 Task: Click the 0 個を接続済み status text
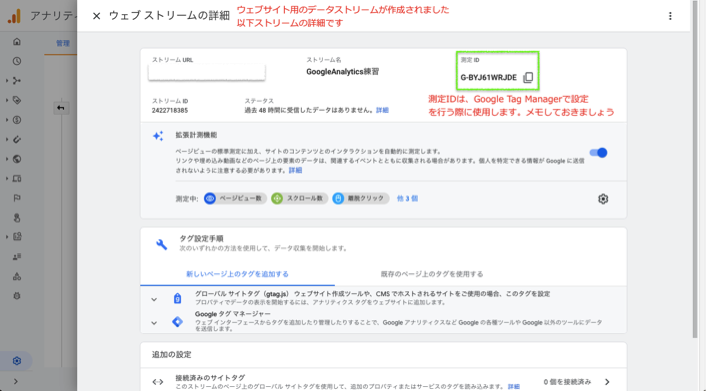[567, 382]
